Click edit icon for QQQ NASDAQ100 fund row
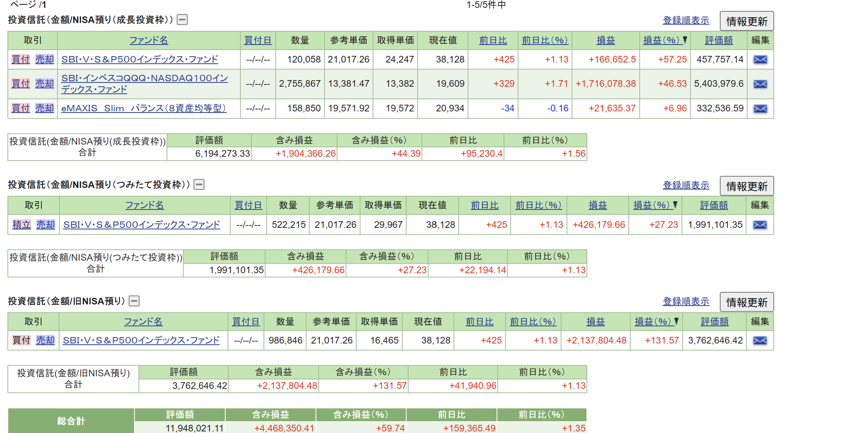This screenshot has height=433, width=868. [x=760, y=84]
